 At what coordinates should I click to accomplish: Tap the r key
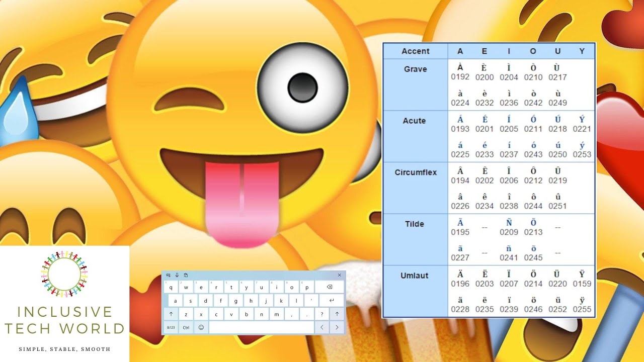tap(216, 287)
